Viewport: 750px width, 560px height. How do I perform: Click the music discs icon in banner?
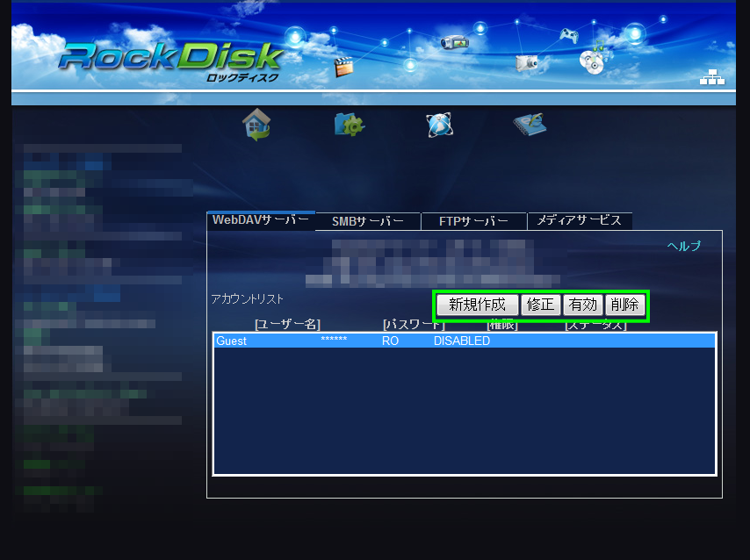(x=592, y=59)
